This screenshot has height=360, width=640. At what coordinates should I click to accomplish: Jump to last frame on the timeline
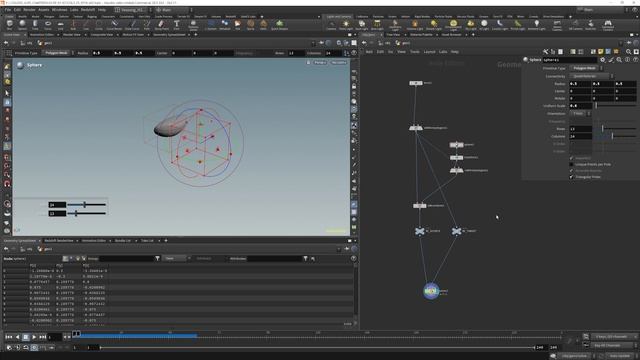click(42, 337)
